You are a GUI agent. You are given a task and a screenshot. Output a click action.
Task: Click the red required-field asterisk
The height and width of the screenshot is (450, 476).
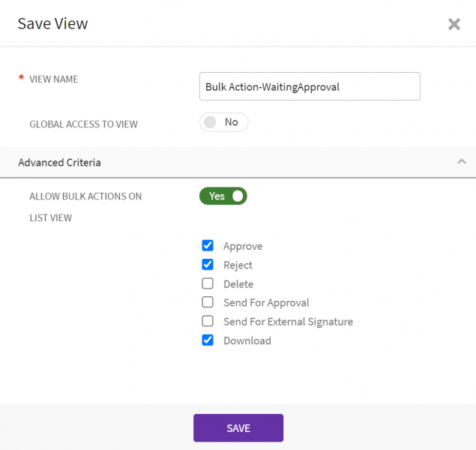coord(21,79)
